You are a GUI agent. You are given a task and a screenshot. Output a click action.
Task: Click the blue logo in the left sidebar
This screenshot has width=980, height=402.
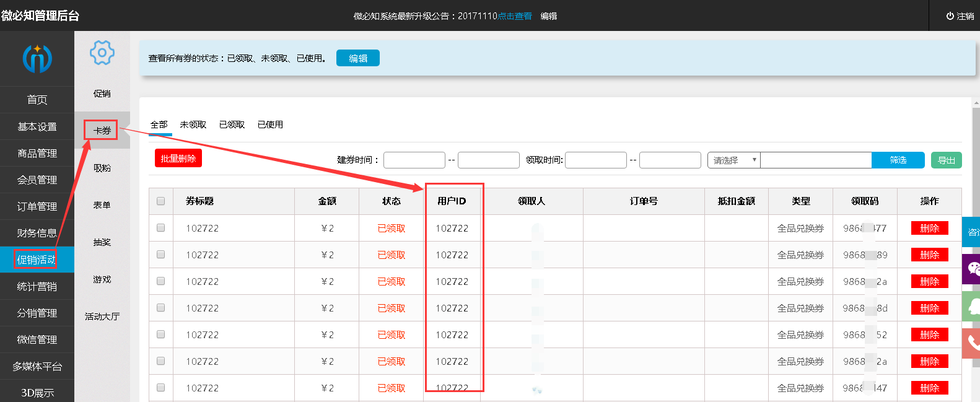[37, 59]
